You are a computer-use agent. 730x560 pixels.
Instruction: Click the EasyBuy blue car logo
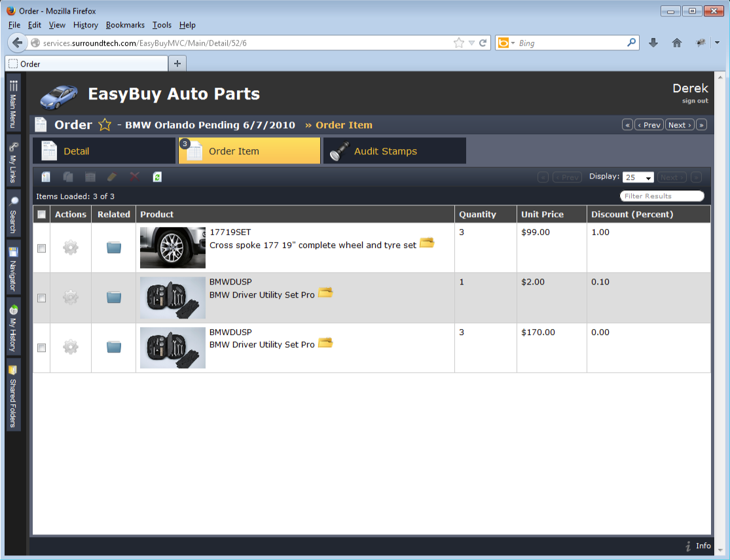click(59, 96)
